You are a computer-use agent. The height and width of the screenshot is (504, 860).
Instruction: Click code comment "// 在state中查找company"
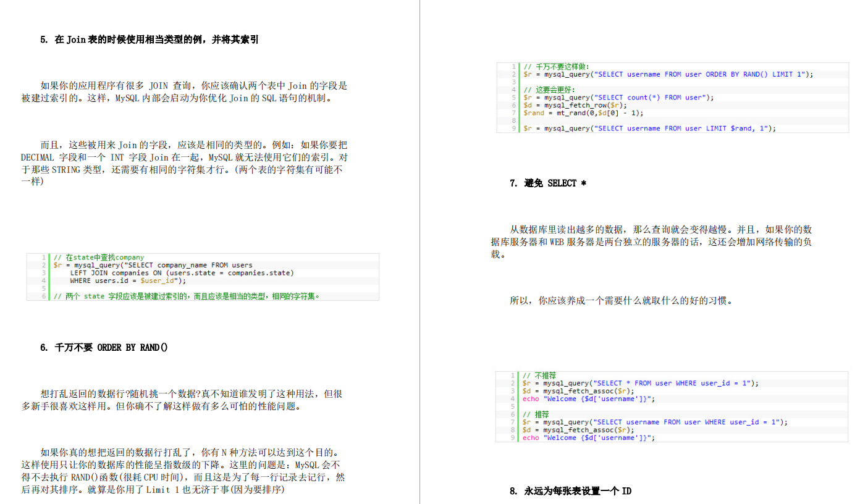coord(99,257)
